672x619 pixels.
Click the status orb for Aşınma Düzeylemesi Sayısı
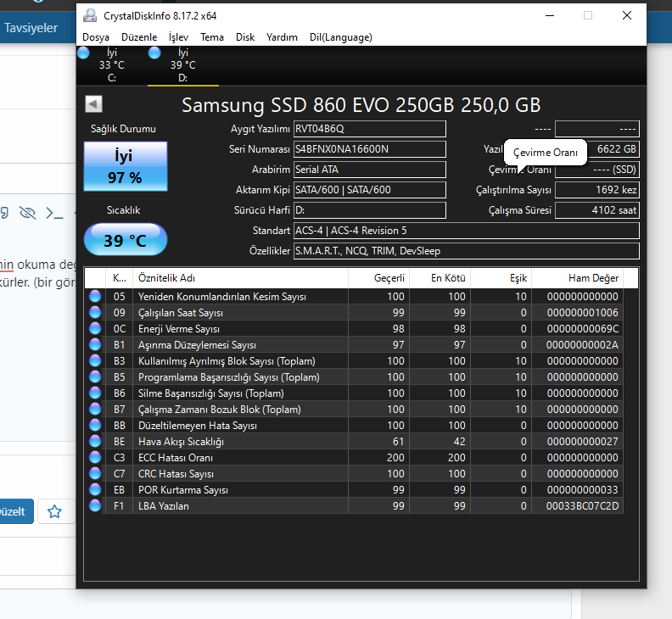[x=95, y=345]
